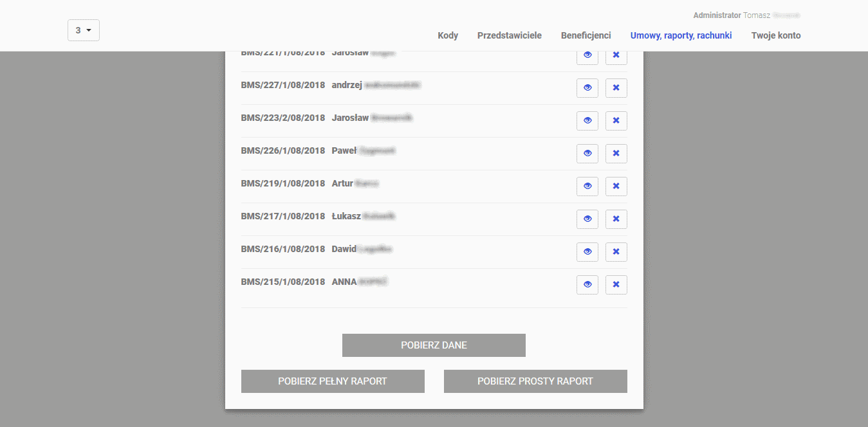
Task: Show Dawid's contract BMS/216/1/08/2018
Action: coord(587,252)
